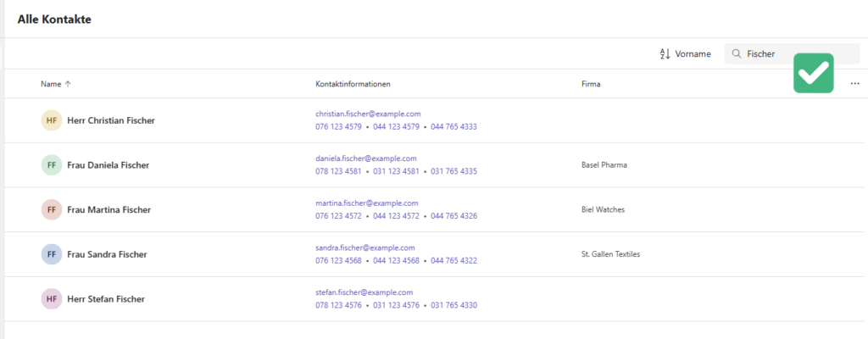Click Martina Fischer's red FF avatar
The height and width of the screenshot is (339, 868).
52,209
